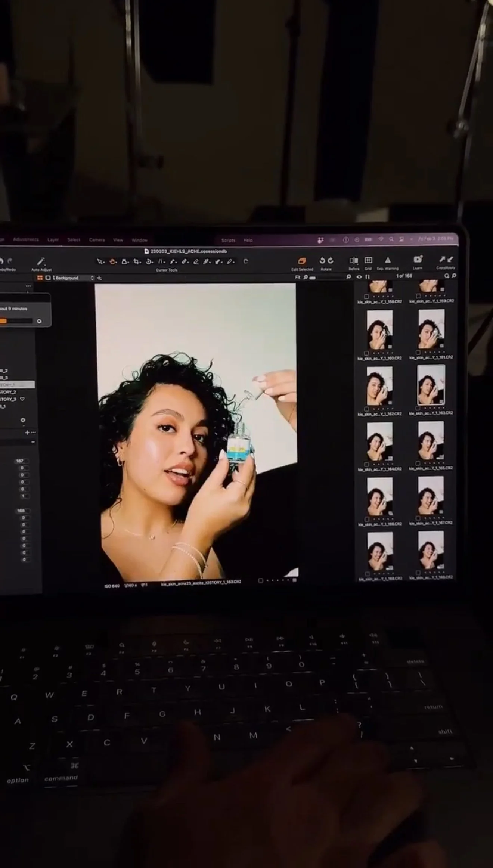Open the Layer menu
Image resolution: width=493 pixels, height=868 pixels.
tap(53, 240)
